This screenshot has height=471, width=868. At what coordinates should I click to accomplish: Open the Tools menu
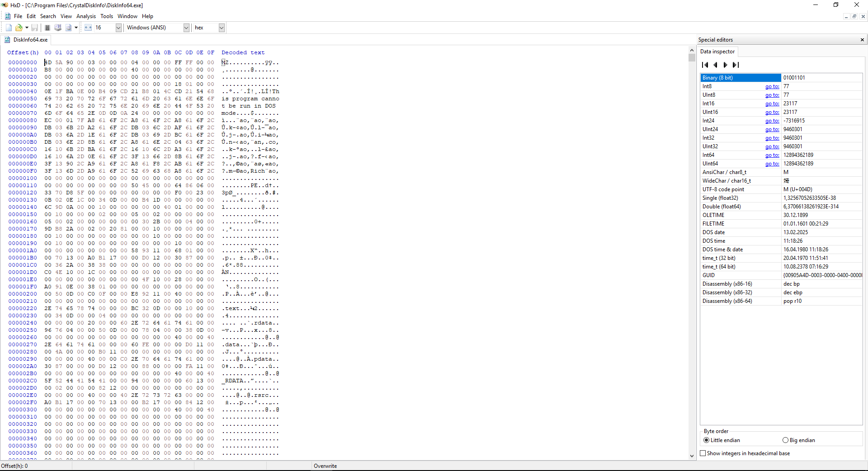(107, 16)
